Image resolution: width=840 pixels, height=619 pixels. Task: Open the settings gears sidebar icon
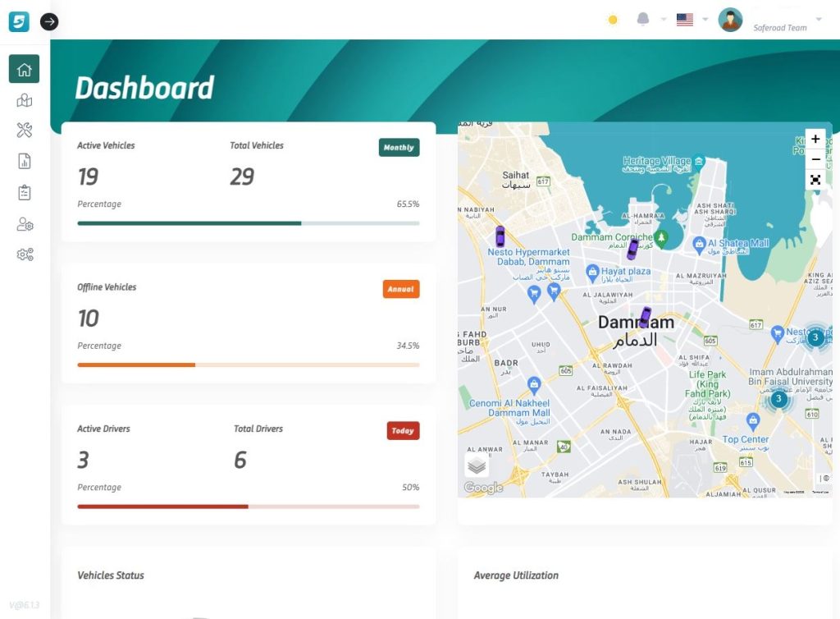tap(25, 254)
